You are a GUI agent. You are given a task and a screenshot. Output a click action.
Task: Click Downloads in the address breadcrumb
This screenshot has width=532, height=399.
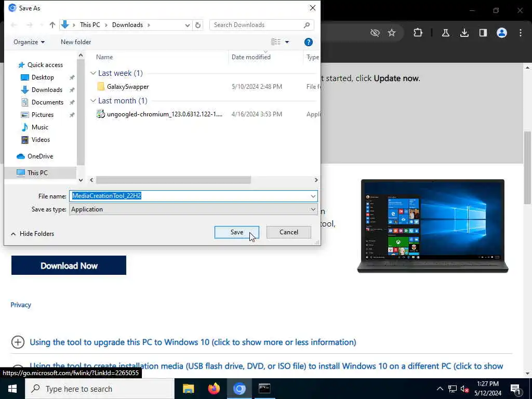(x=128, y=25)
